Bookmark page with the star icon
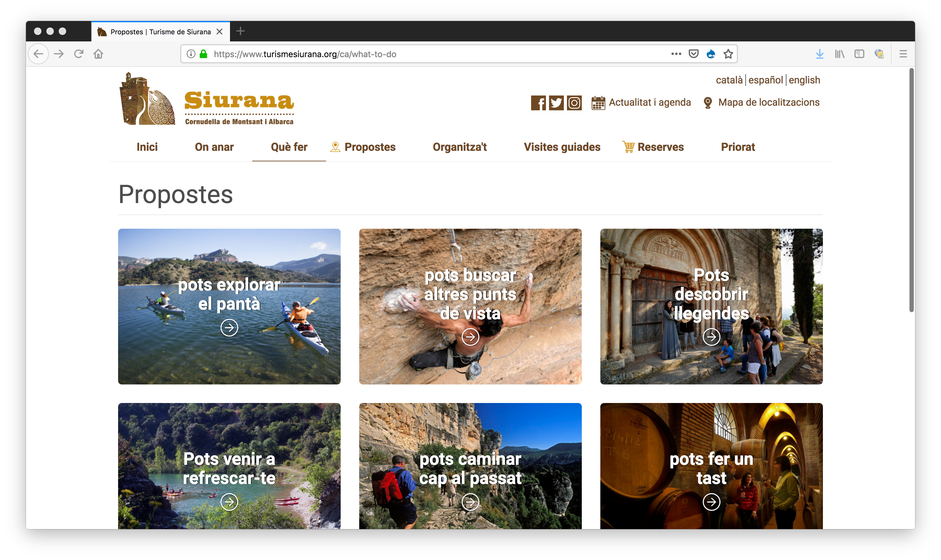 click(x=728, y=54)
